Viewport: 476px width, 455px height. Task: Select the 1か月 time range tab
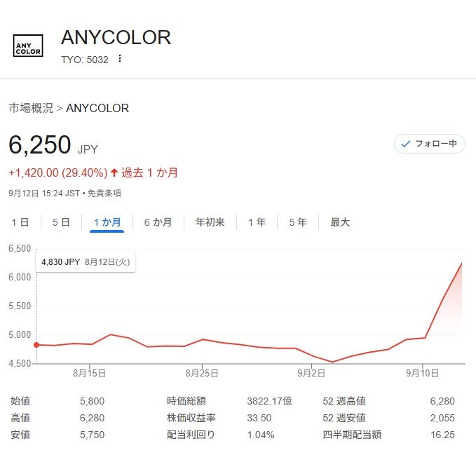pyautogui.click(x=107, y=222)
